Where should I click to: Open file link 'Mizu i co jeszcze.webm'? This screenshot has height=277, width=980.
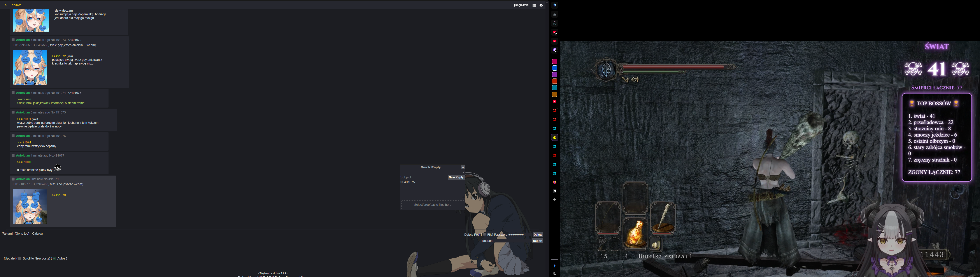[x=66, y=185]
